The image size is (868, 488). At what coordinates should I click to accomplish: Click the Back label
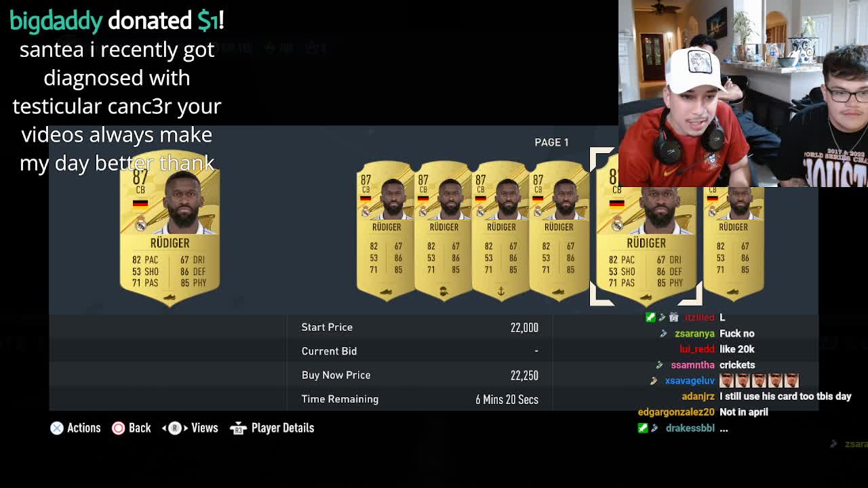coord(140,428)
